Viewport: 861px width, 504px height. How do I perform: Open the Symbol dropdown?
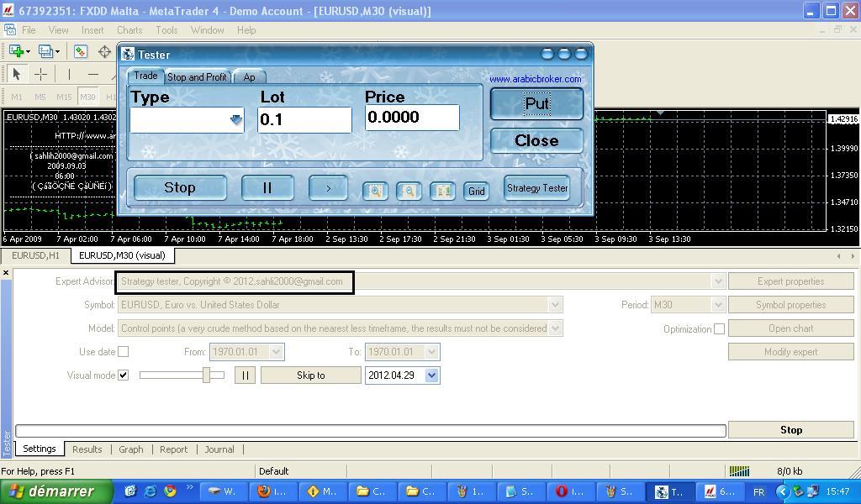point(555,304)
